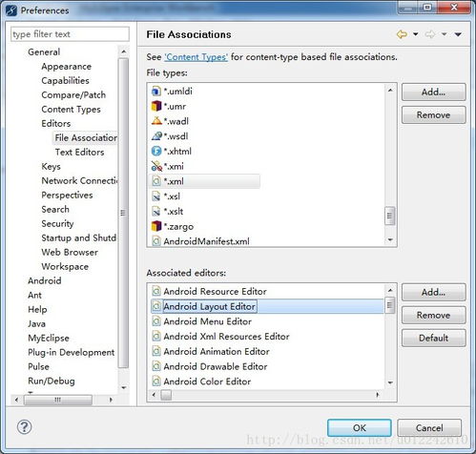Screen dimensions: 476x454
Task: Open the help question mark icon
Action: tap(24, 426)
